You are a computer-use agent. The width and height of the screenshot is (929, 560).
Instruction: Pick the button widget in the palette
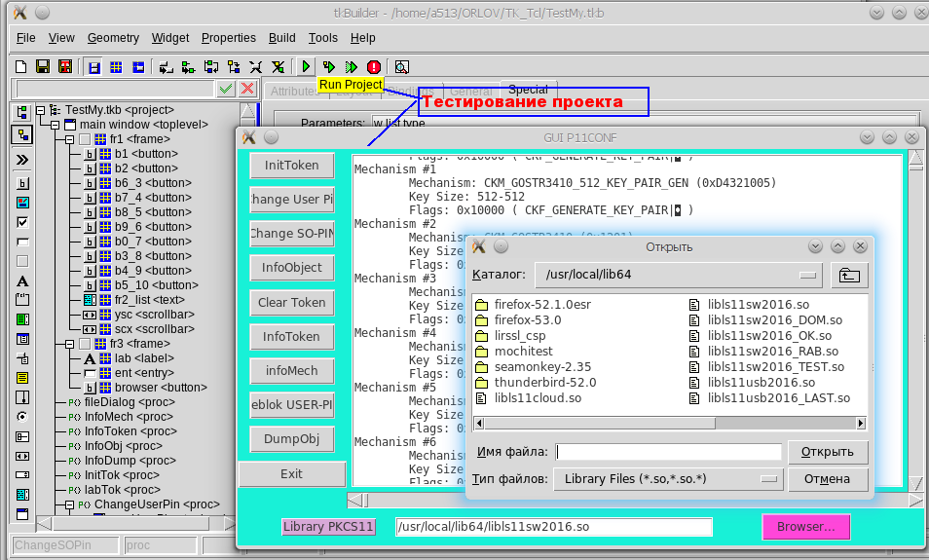pyautogui.click(x=22, y=183)
